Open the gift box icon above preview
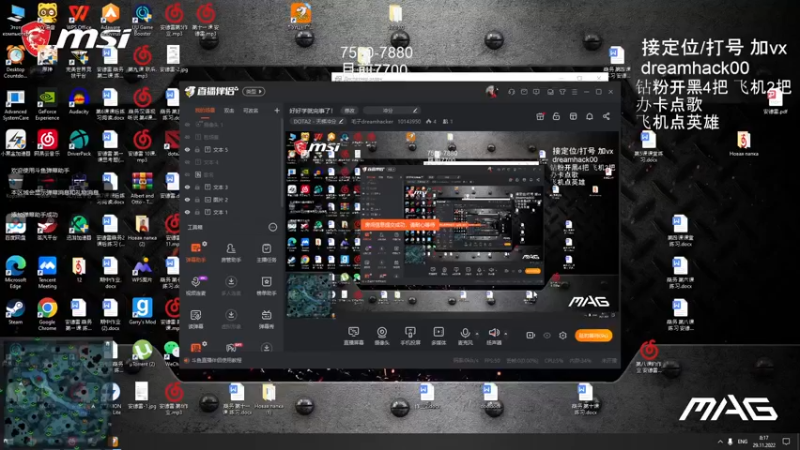 pos(540,116)
